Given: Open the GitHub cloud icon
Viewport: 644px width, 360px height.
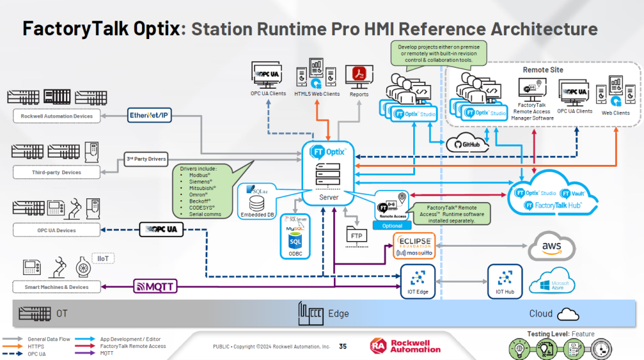Looking at the screenshot, I should click(x=467, y=143).
